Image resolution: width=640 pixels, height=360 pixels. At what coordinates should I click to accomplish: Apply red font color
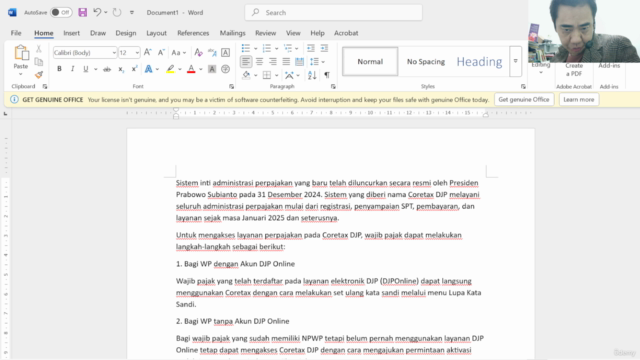coord(191,69)
